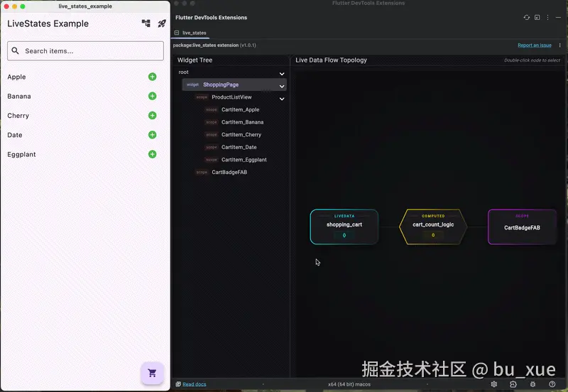Close the live_states_example window
Screen dimensions: 568x392
6,6
